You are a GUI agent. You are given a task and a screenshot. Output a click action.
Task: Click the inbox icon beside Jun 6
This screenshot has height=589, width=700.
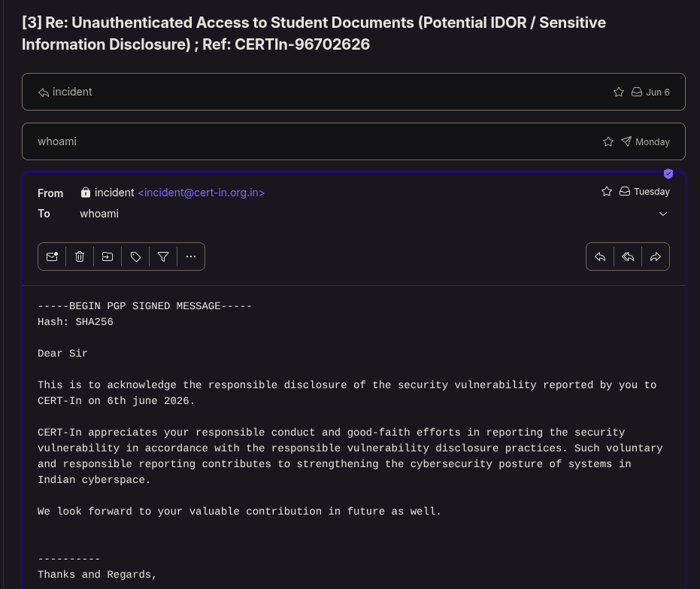[637, 92]
